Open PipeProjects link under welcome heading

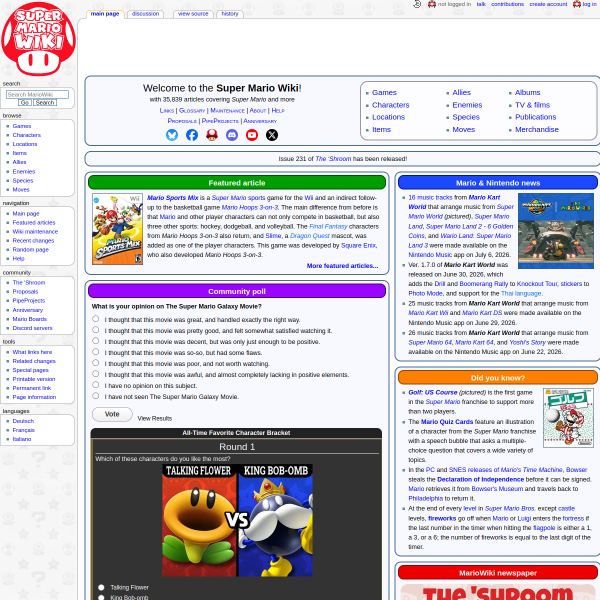(x=220, y=121)
